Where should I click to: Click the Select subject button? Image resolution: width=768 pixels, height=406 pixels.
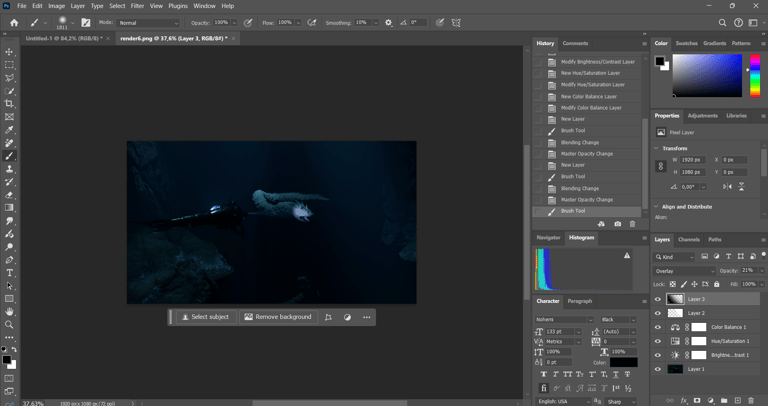[205, 317]
